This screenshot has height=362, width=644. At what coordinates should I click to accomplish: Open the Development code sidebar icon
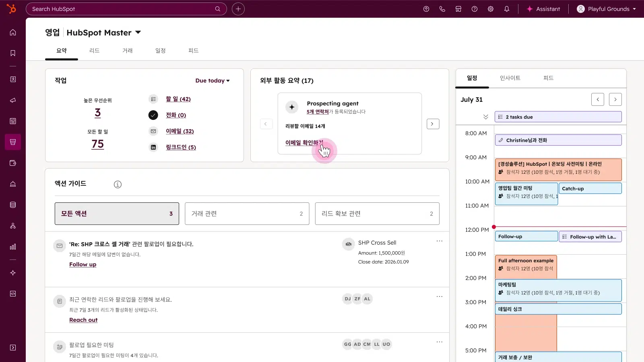pyautogui.click(x=13, y=294)
